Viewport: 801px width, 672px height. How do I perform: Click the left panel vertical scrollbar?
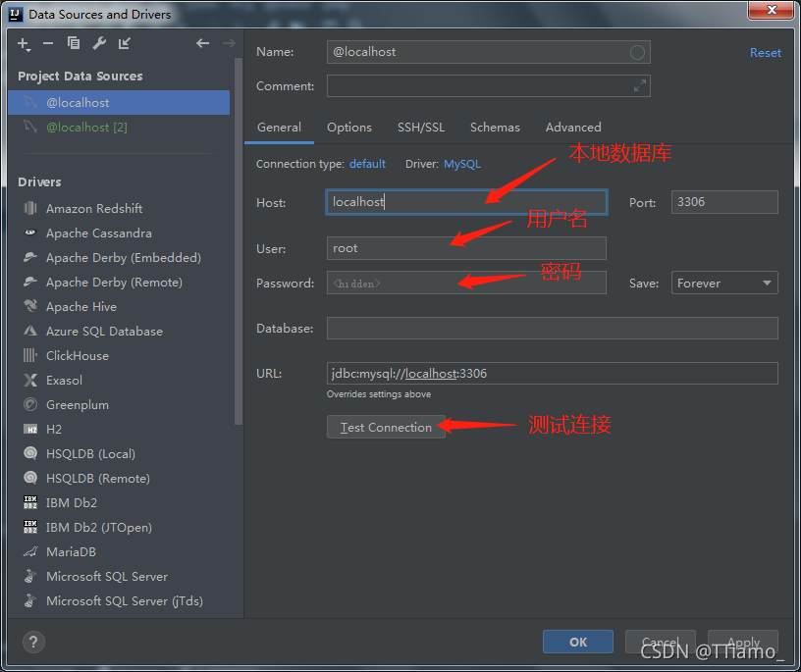click(x=239, y=241)
